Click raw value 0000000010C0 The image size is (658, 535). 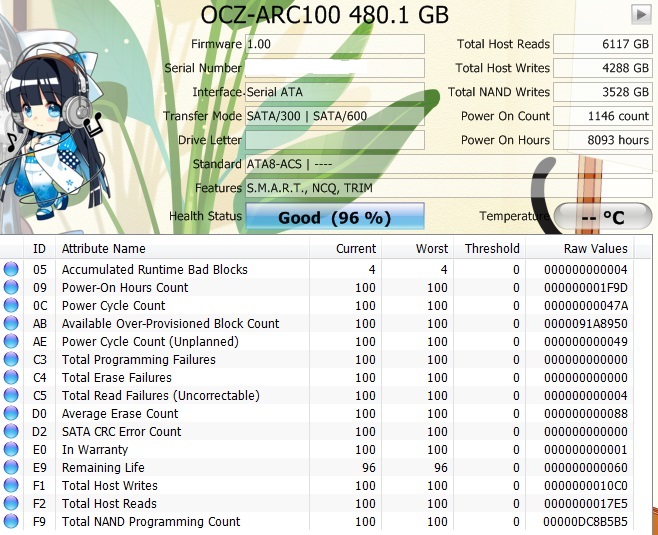tap(586, 485)
